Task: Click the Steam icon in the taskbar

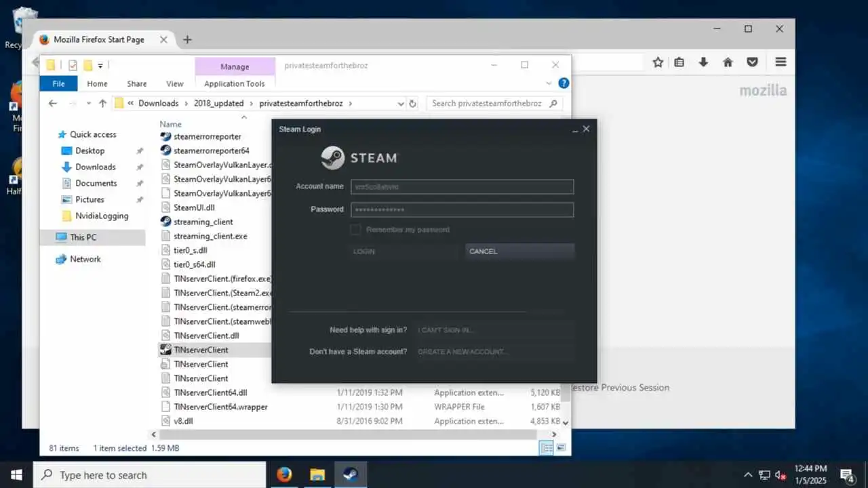Action: point(350,474)
